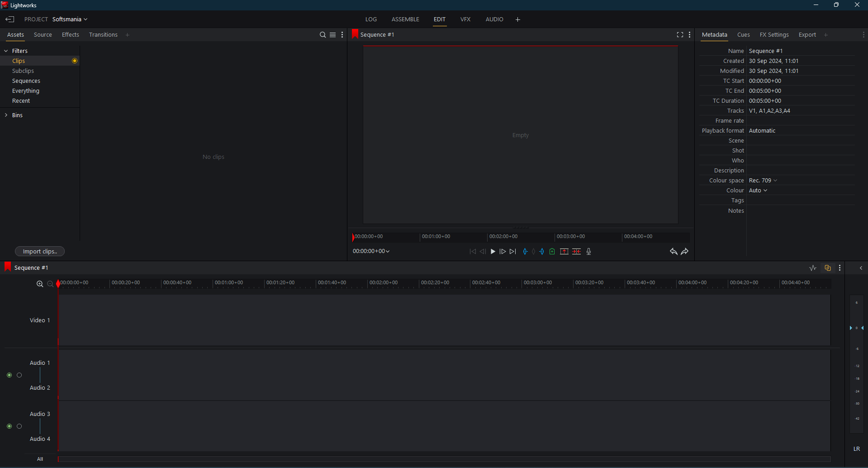Toggle the hollow solo circle for Audio 1-2
Image resolution: width=868 pixels, height=468 pixels.
(19, 375)
